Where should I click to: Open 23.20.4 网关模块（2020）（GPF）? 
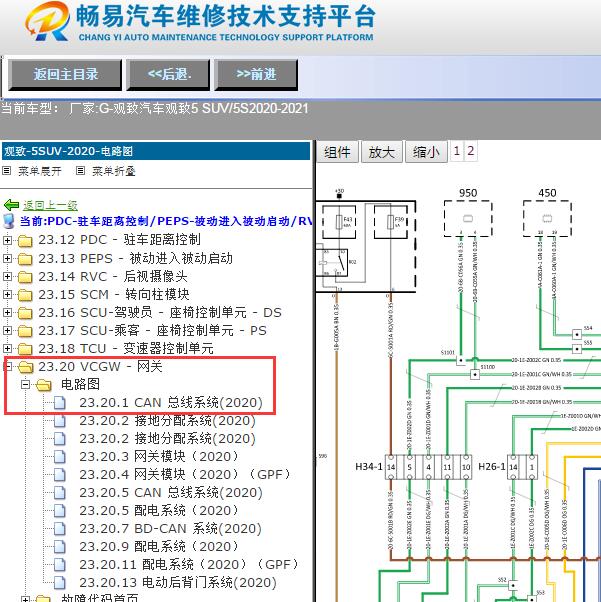pyautogui.click(x=185, y=475)
